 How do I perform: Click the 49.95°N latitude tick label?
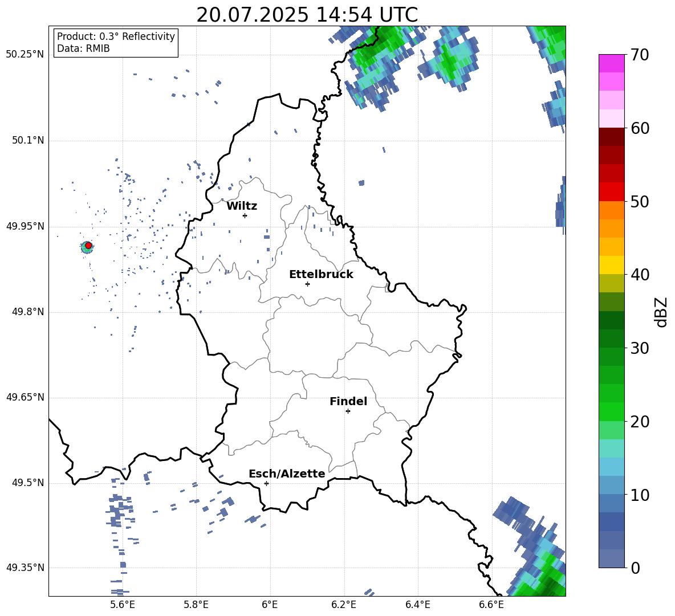(25, 226)
